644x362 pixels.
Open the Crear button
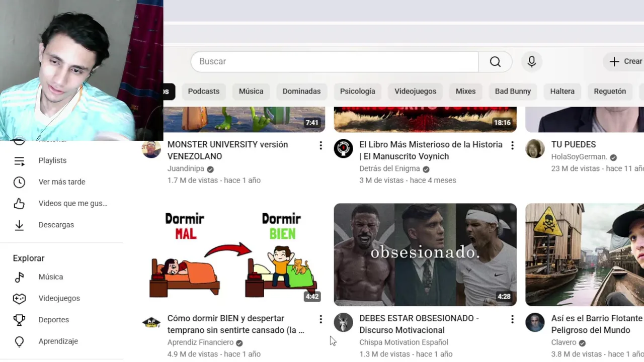click(625, 61)
